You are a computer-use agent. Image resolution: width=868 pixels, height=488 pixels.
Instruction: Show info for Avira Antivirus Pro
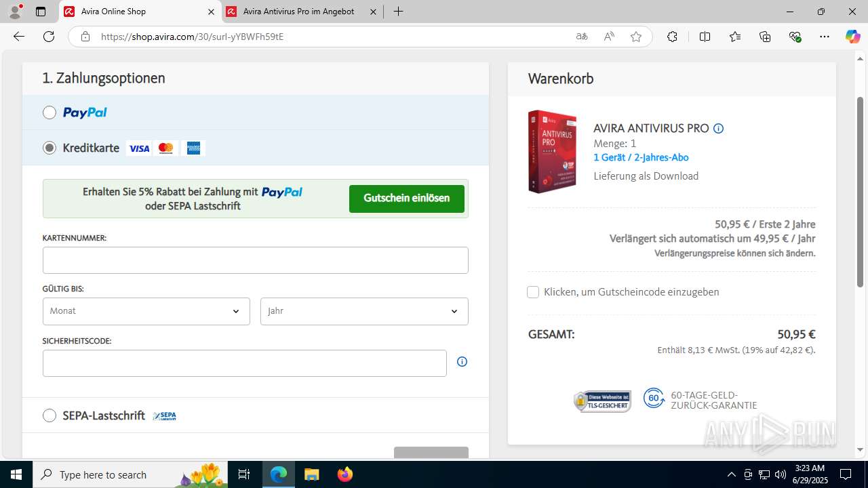coord(719,128)
